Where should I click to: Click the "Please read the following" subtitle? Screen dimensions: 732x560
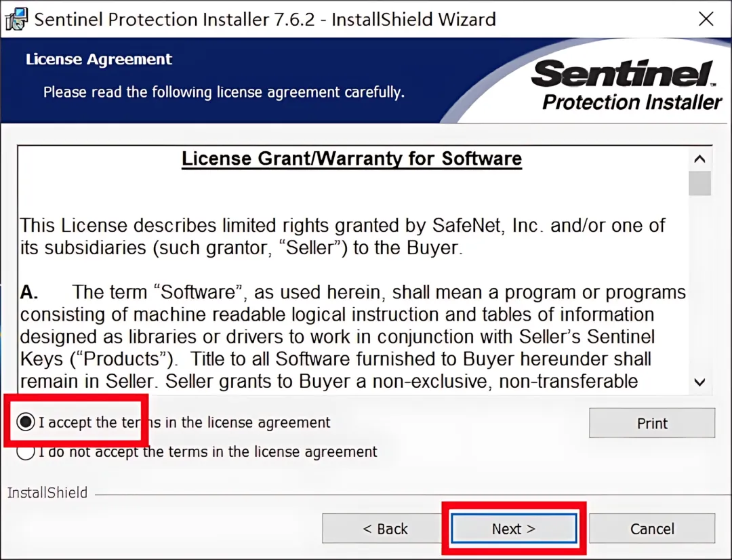pos(224,92)
